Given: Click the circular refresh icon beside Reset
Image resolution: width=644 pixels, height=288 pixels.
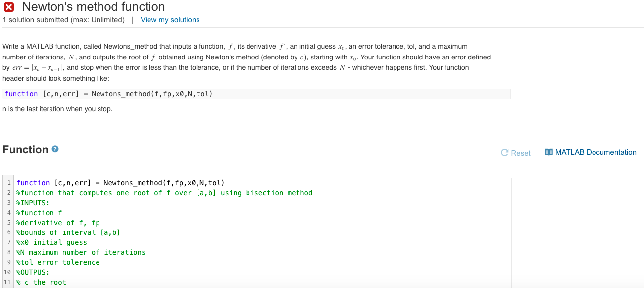Looking at the screenshot, I should [504, 153].
